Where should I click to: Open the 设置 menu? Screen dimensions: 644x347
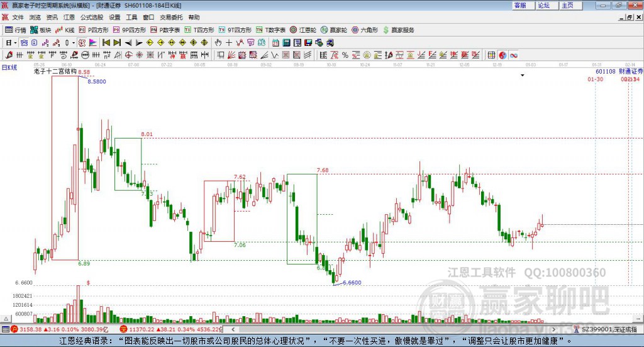114,17
